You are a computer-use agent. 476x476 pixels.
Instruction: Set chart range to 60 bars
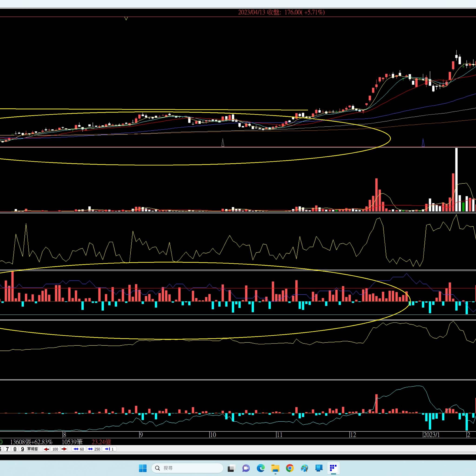point(79,449)
